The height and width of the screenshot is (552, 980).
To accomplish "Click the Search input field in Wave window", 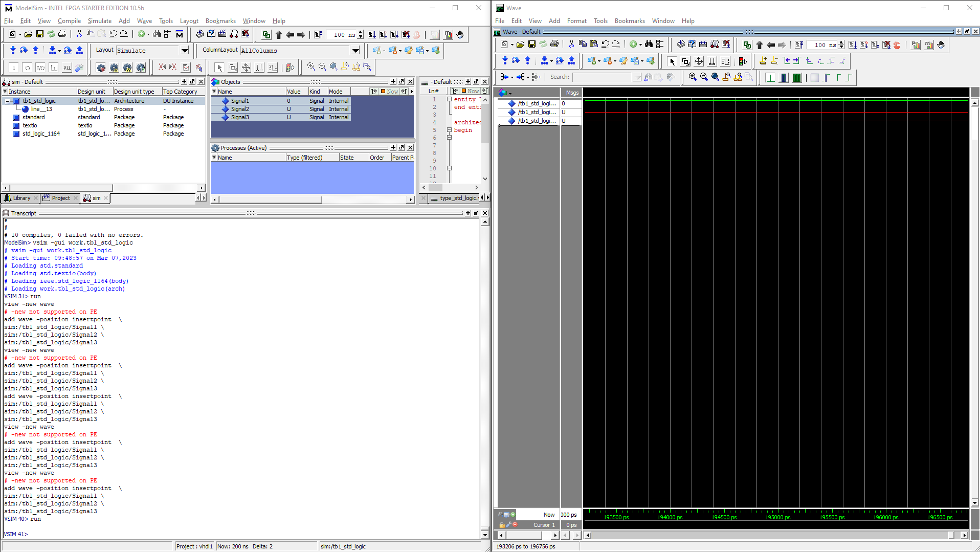I will click(603, 77).
